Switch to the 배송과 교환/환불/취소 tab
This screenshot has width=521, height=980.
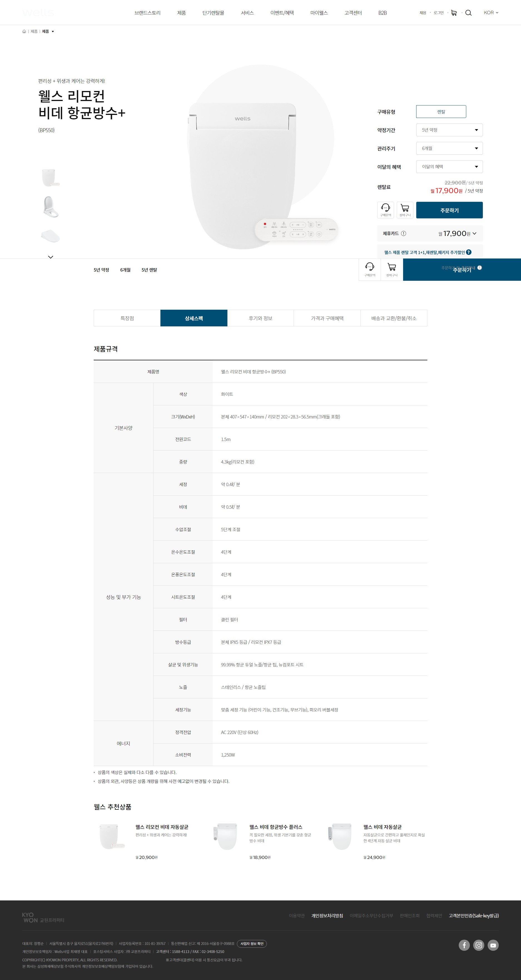pyautogui.click(x=394, y=318)
